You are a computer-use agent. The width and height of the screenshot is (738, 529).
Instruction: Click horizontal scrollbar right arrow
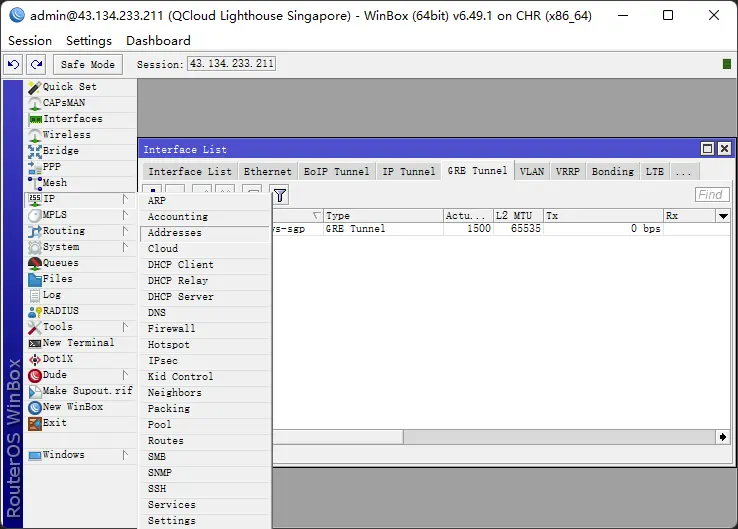coord(722,437)
